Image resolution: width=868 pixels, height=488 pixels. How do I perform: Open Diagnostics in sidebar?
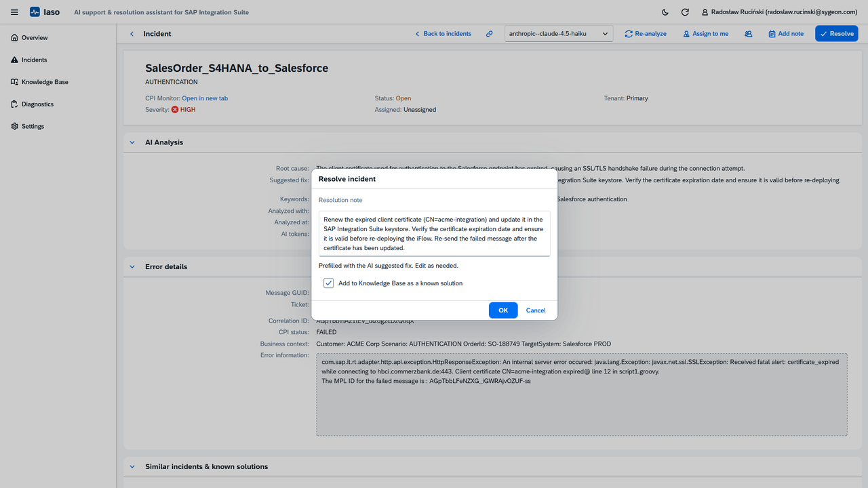pos(37,104)
